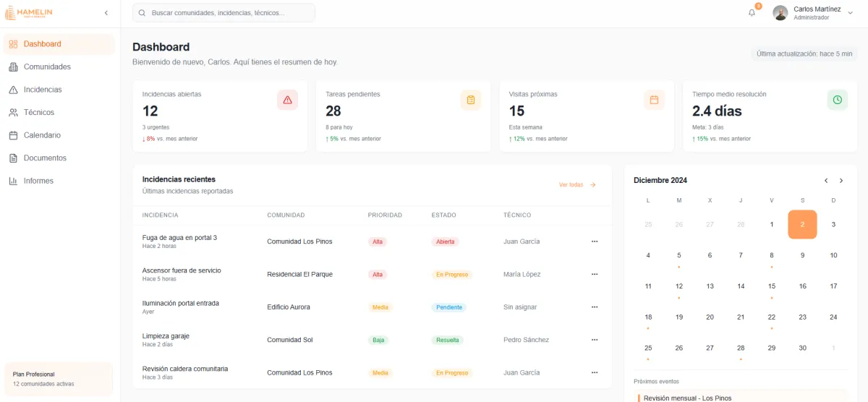Click the ESTADO column header
This screenshot has width=868, height=402.
(x=444, y=215)
